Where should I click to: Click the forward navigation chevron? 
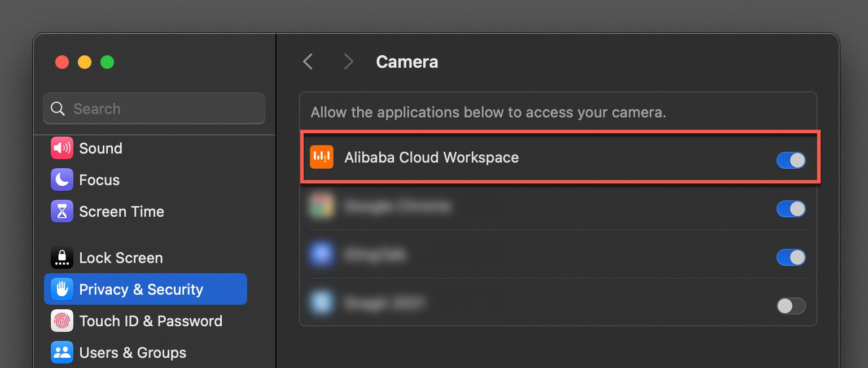point(348,62)
